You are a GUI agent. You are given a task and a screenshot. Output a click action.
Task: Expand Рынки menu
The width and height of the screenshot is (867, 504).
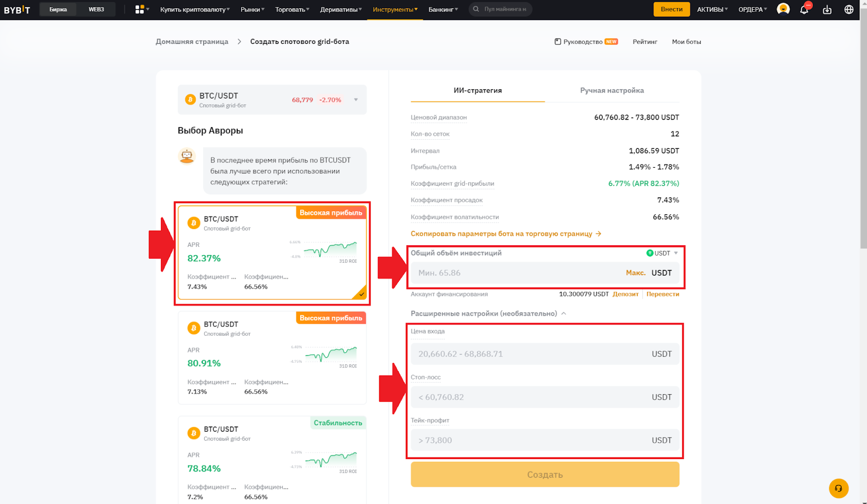pyautogui.click(x=253, y=10)
